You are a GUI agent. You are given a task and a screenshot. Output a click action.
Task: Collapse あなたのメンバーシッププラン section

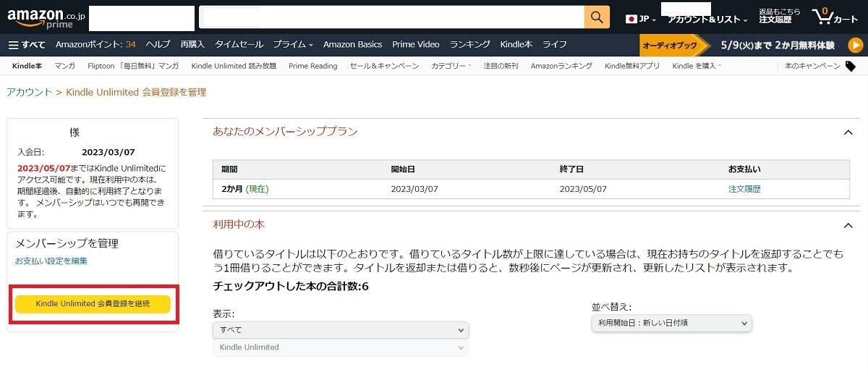(x=848, y=132)
